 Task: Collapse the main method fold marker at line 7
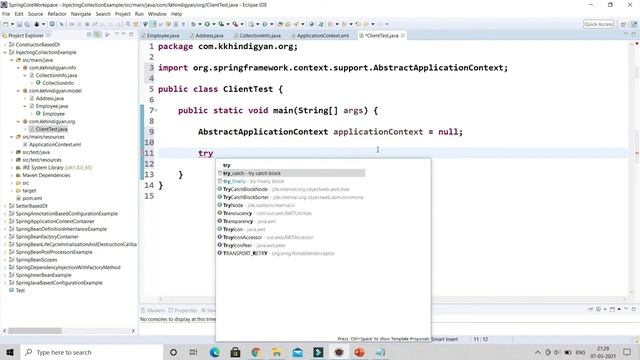pyautogui.click(x=156, y=110)
